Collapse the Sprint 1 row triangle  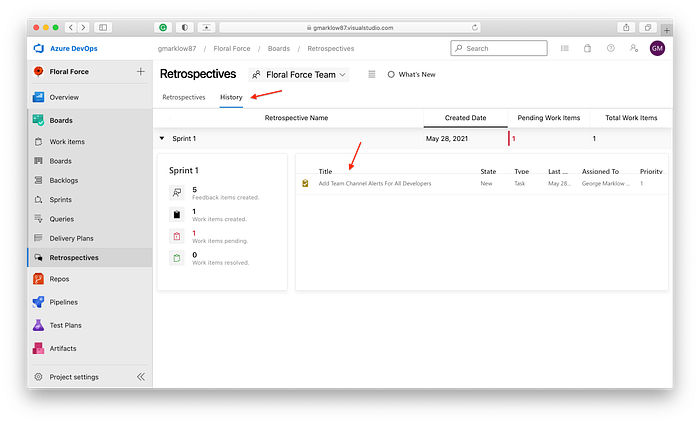[162, 138]
